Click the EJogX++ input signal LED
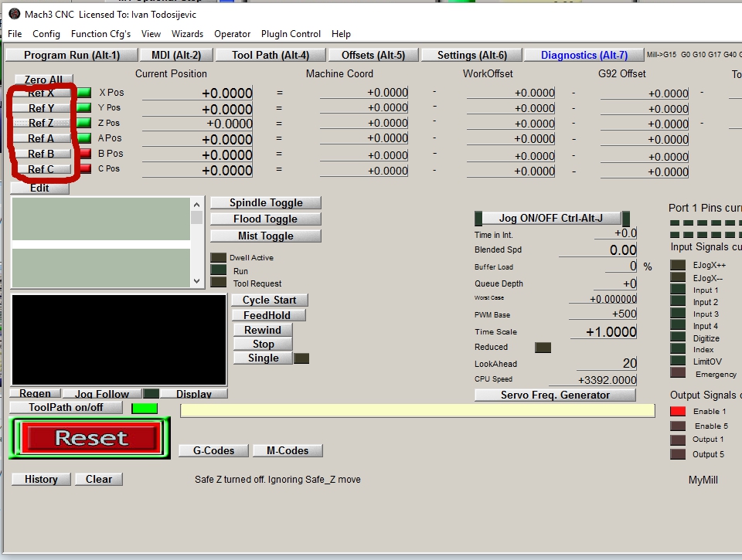This screenshot has width=742, height=560. [x=678, y=265]
